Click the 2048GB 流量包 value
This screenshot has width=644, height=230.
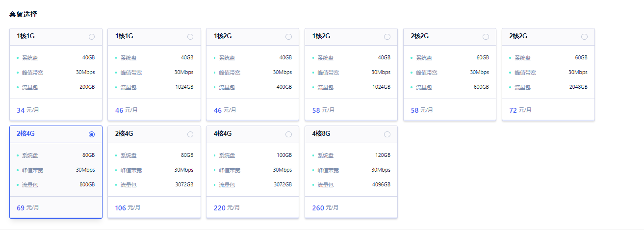(578, 87)
